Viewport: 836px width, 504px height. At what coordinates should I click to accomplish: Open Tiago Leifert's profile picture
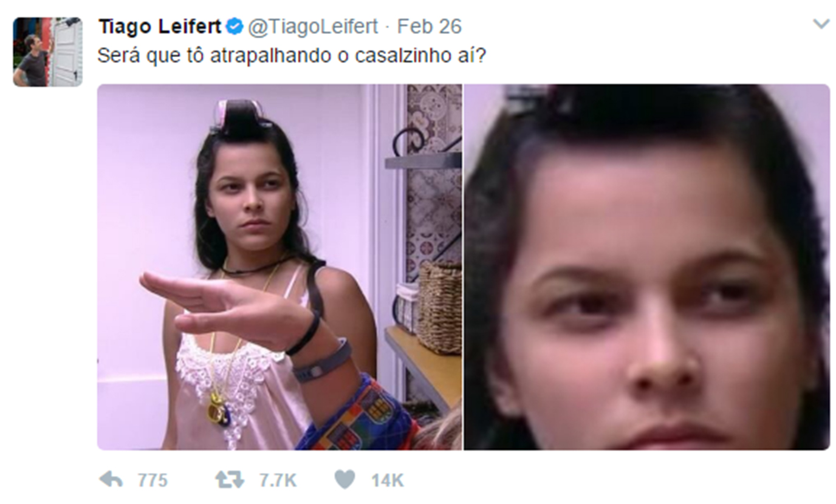(47, 52)
